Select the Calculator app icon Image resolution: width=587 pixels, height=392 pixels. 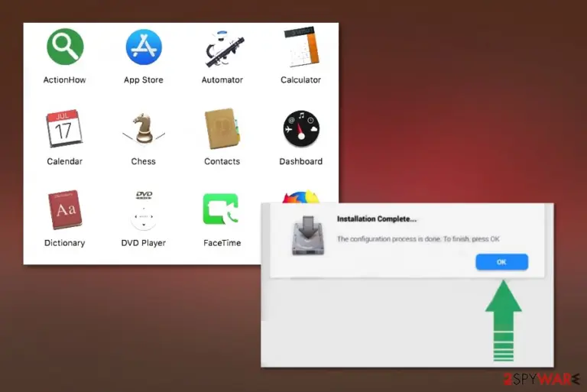(301, 47)
